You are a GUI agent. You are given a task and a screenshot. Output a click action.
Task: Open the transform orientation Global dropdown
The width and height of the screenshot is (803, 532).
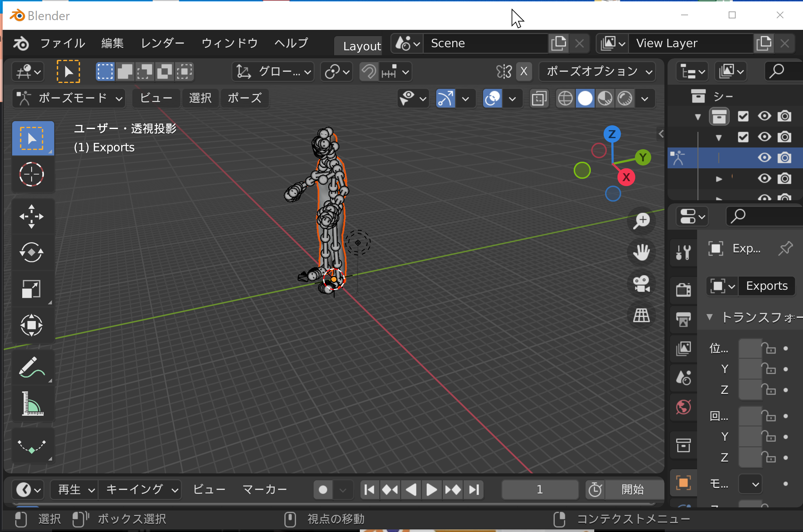273,72
